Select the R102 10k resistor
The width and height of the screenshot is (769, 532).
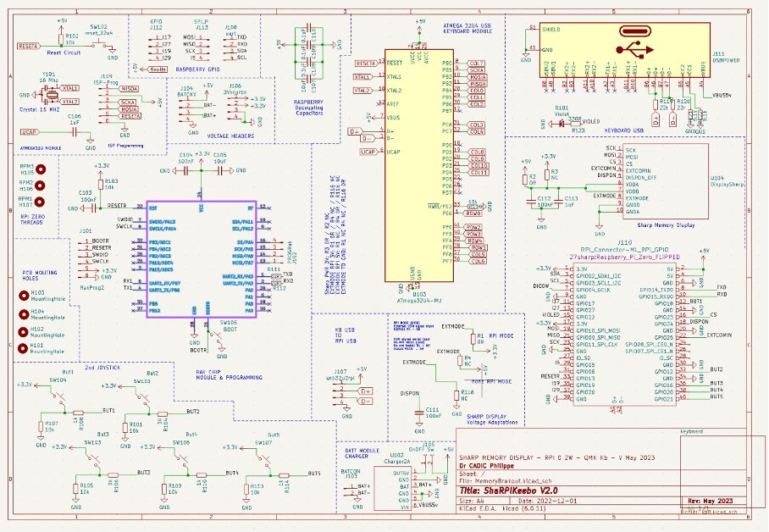pyautogui.click(x=61, y=39)
